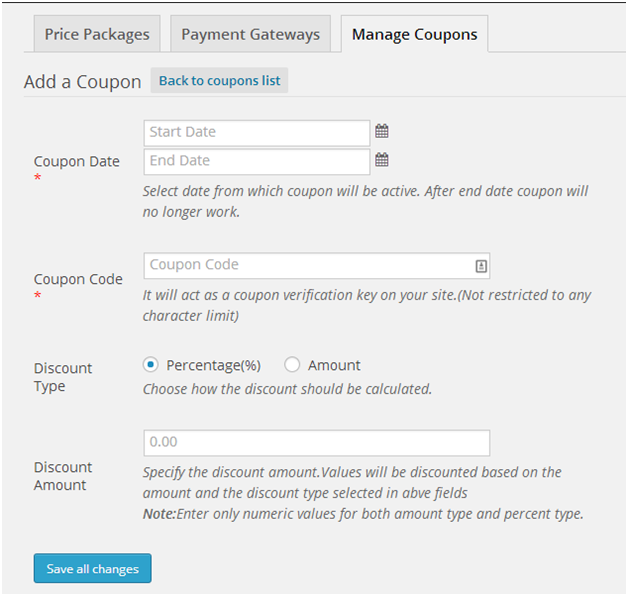
Task: Focus the End Date input field
Action: coord(257,161)
